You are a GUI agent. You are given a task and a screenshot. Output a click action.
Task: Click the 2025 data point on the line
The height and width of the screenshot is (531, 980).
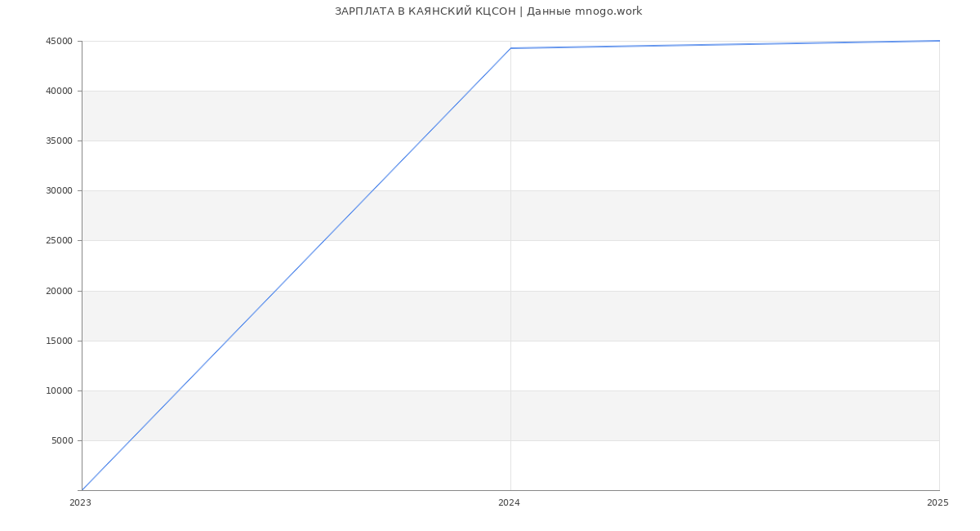[x=939, y=41]
